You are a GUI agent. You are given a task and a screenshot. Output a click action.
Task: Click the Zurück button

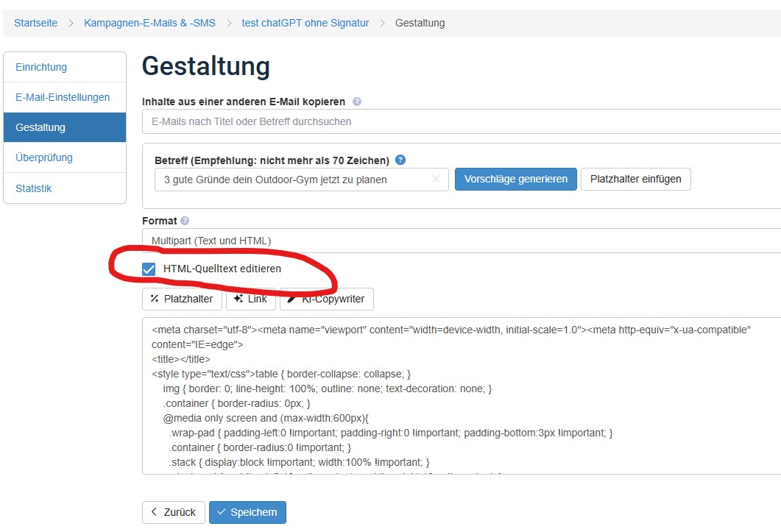coord(173,512)
